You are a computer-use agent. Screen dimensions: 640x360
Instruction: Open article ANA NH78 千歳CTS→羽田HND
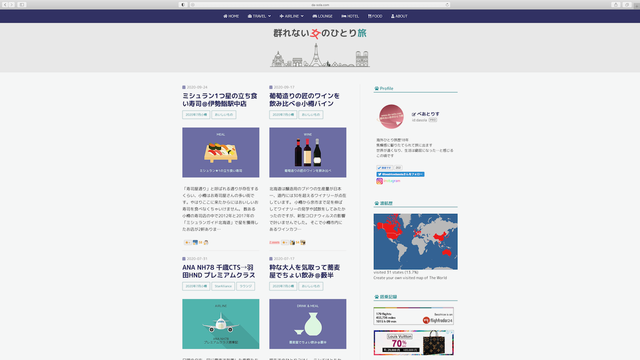click(220, 271)
